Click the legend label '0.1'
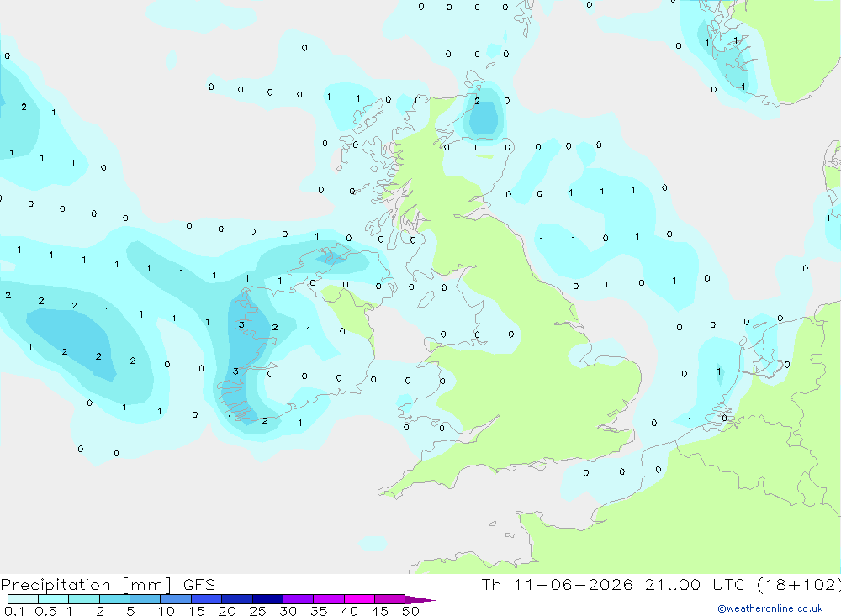This screenshot has width=841, height=616. click(x=14, y=611)
